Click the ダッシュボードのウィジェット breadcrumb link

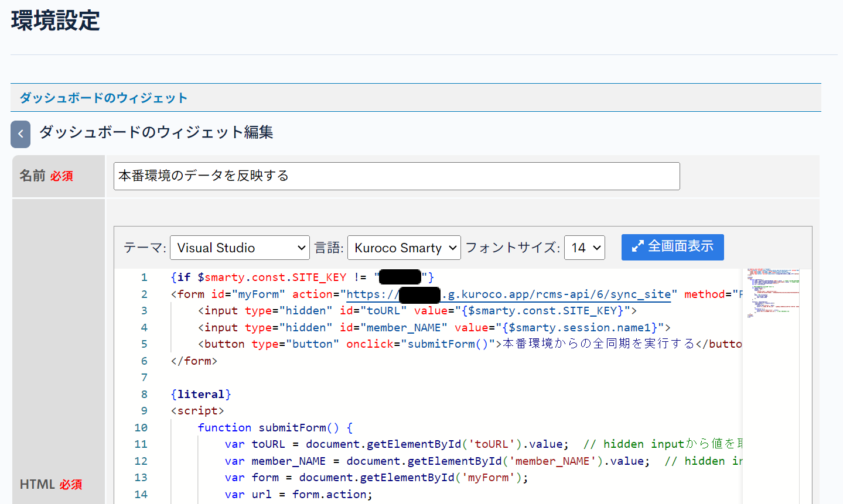click(104, 98)
